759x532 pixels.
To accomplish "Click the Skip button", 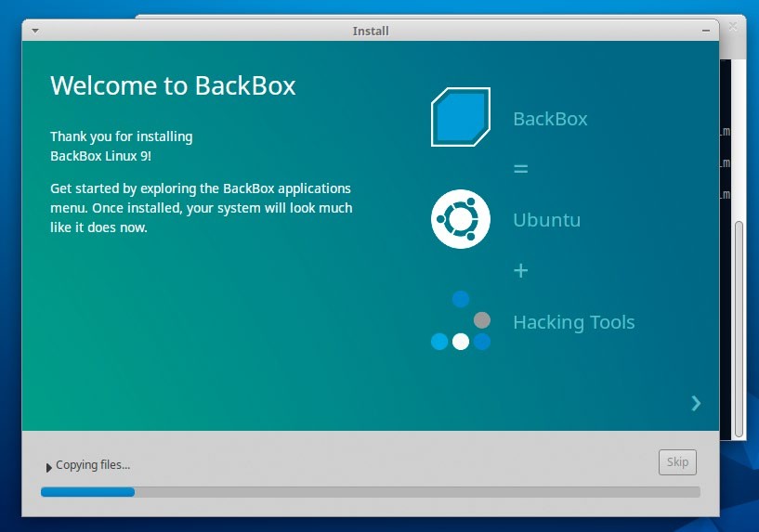I will (x=677, y=462).
